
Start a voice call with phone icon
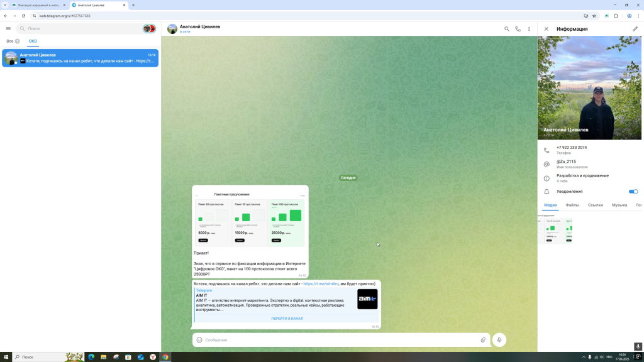(518, 29)
